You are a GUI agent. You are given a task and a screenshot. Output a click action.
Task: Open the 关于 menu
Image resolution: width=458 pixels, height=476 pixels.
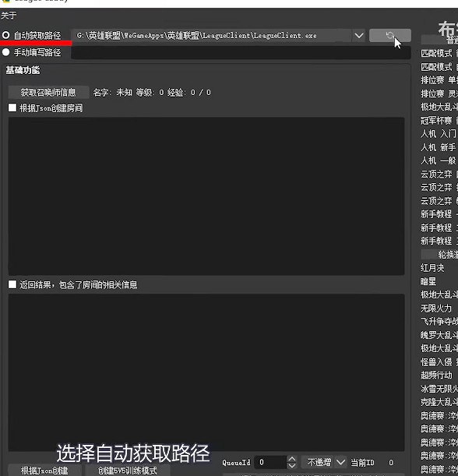[x=9, y=15]
